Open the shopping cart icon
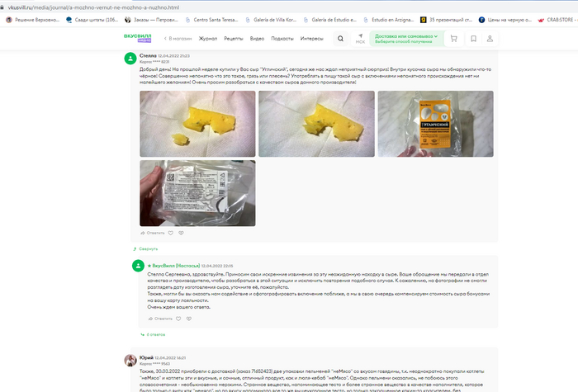Viewport: 578px width, 392px height. pyautogui.click(x=454, y=38)
